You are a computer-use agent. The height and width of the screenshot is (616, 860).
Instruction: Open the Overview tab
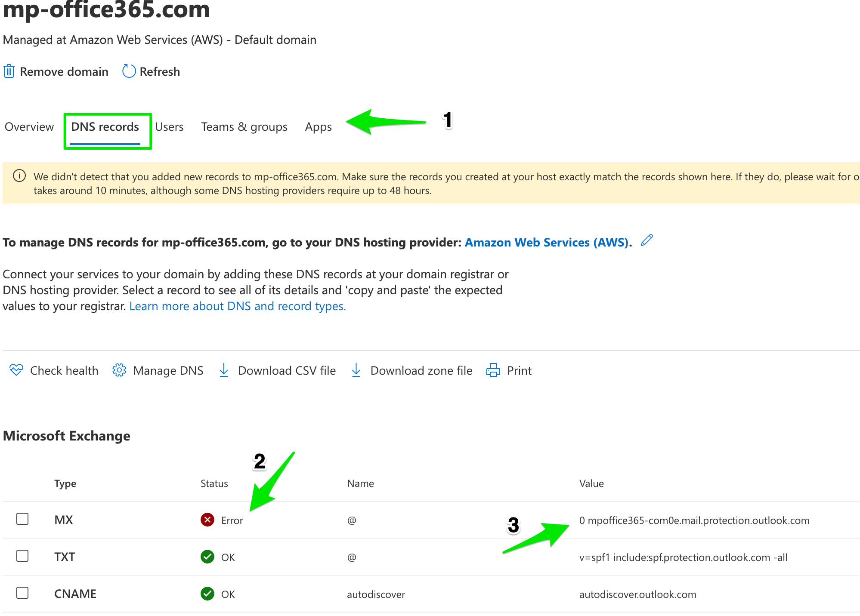(29, 127)
